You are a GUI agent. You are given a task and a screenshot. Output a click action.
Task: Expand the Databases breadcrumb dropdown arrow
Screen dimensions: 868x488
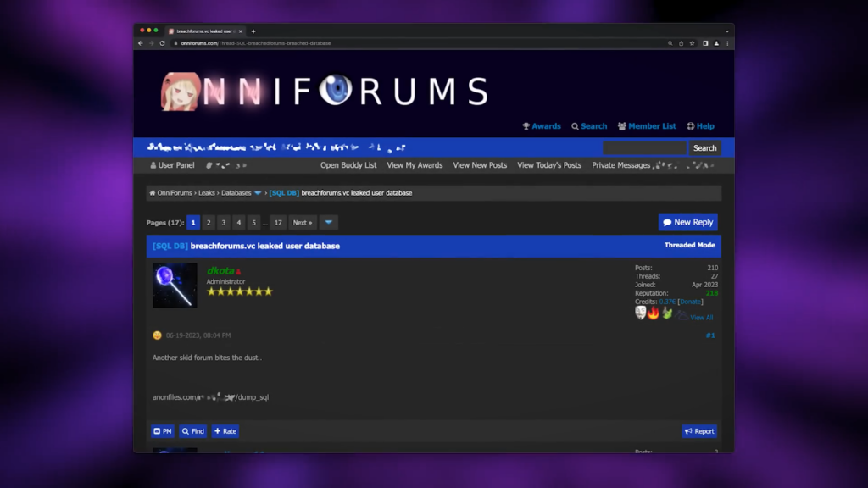[x=258, y=193]
